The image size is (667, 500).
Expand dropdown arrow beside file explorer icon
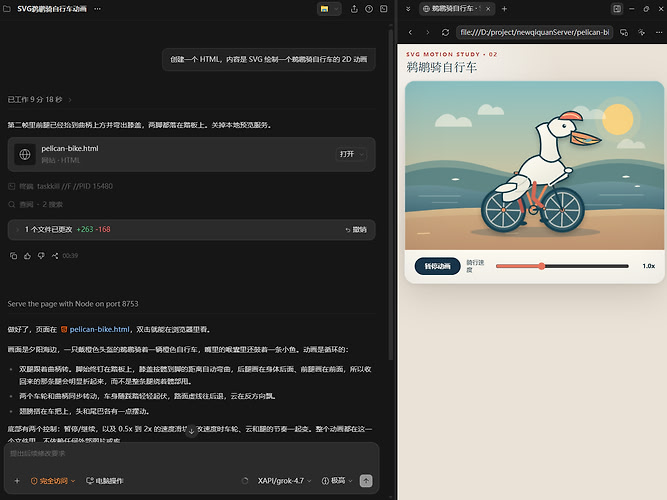(336, 9)
